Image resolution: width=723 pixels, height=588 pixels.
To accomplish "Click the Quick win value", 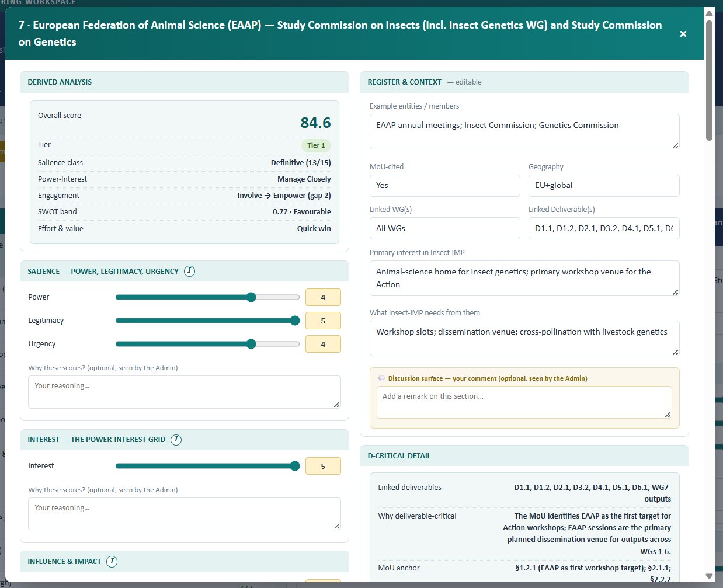I will 314,229.
